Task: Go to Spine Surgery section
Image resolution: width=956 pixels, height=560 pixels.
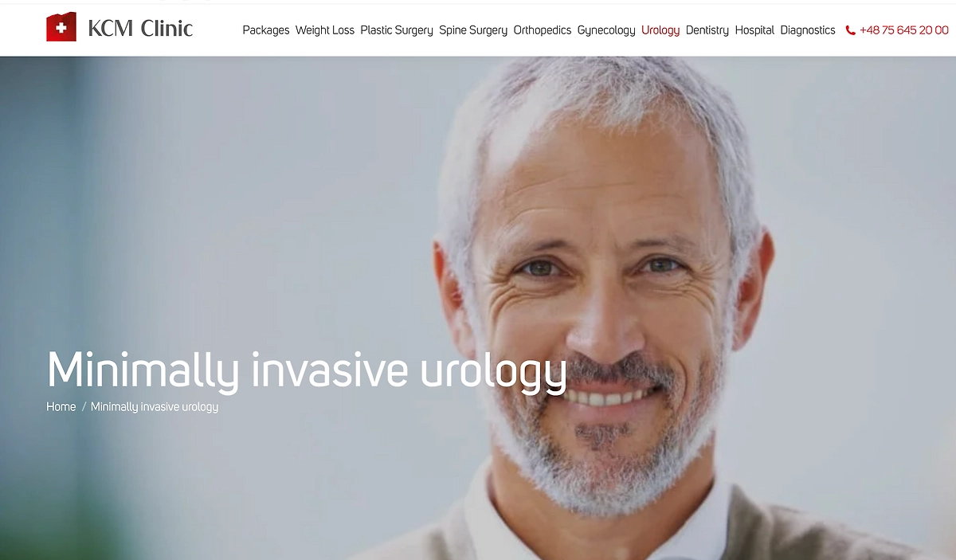Action: pos(473,30)
